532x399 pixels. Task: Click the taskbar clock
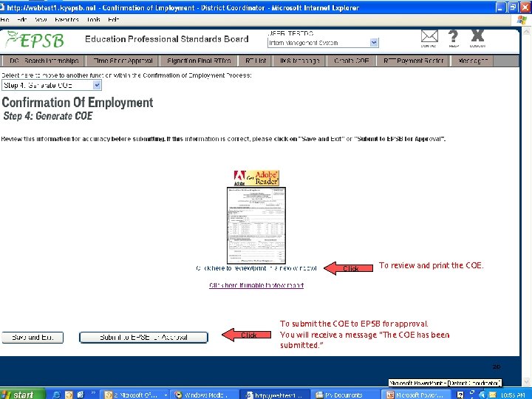pyautogui.click(x=513, y=395)
